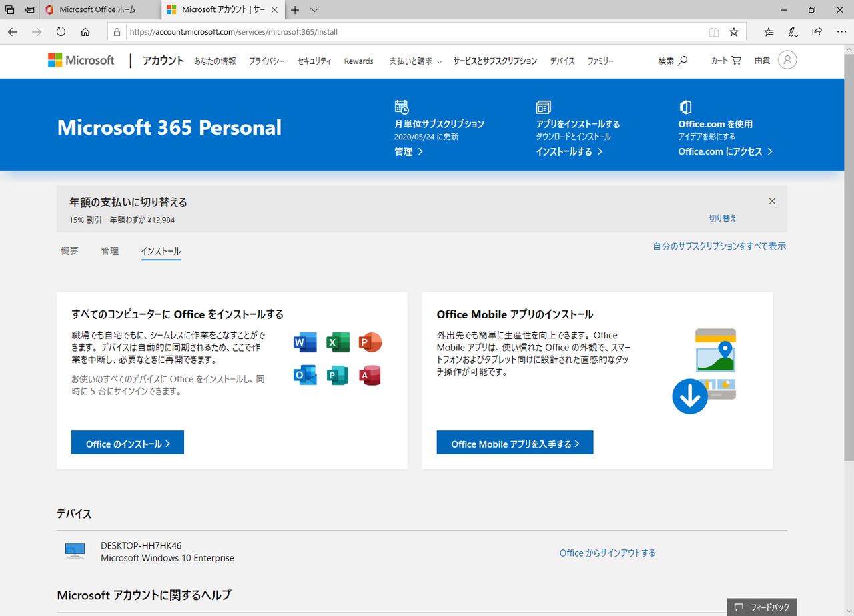The height and width of the screenshot is (616, 854).
Task: Click the Office Mobile download illustration
Action: pyautogui.click(x=705, y=371)
